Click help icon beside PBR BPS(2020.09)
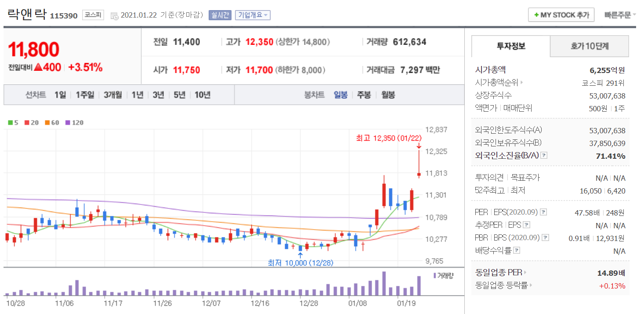The image size is (644, 314). pos(545,238)
